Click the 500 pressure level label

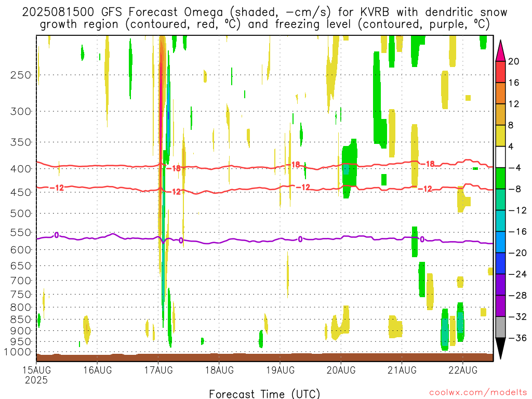pos(21,214)
